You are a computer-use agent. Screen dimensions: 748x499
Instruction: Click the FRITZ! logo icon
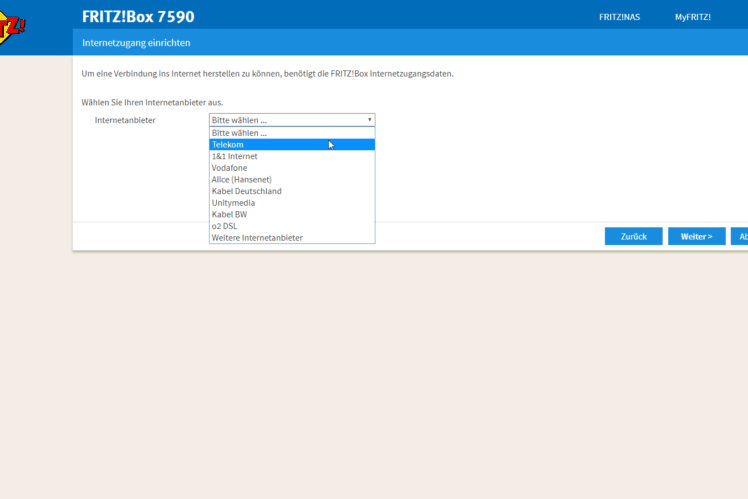(11, 28)
